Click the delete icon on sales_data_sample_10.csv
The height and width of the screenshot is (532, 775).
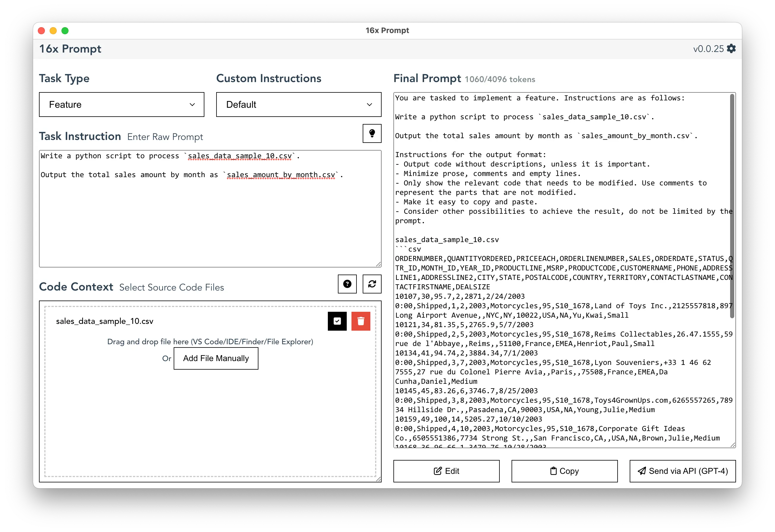click(361, 322)
